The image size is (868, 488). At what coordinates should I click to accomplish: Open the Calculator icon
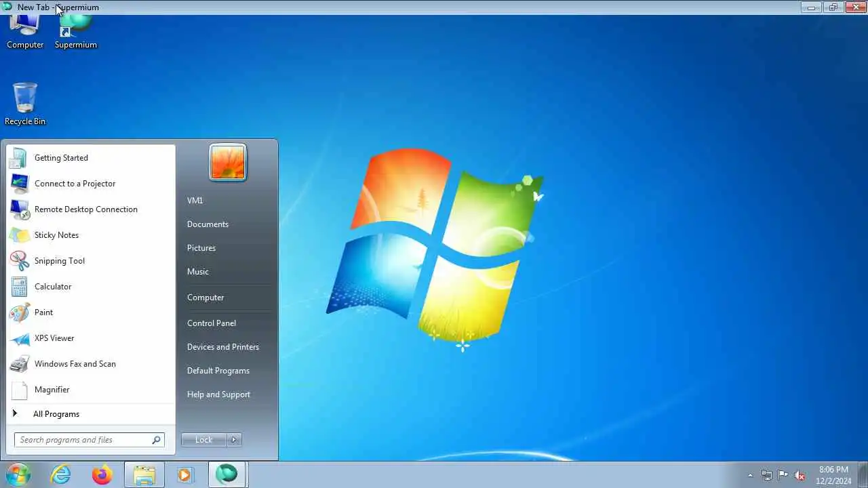tap(19, 287)
